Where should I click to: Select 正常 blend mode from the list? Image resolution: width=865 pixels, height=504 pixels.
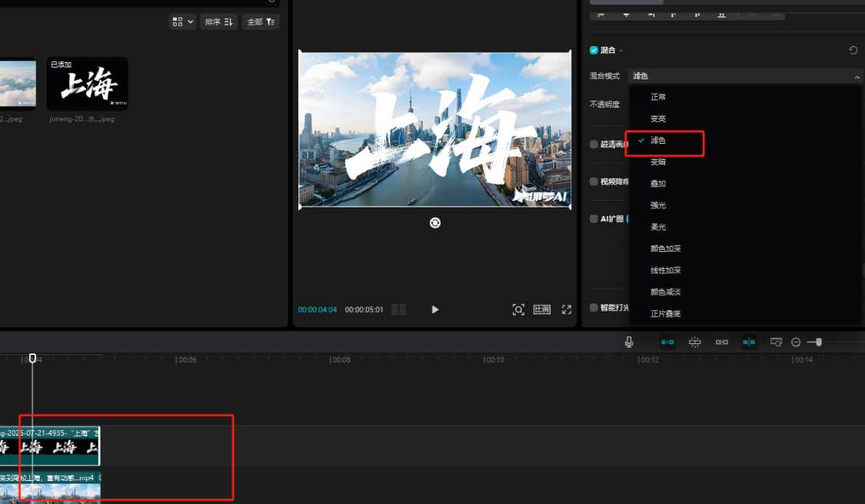[657, 97]
